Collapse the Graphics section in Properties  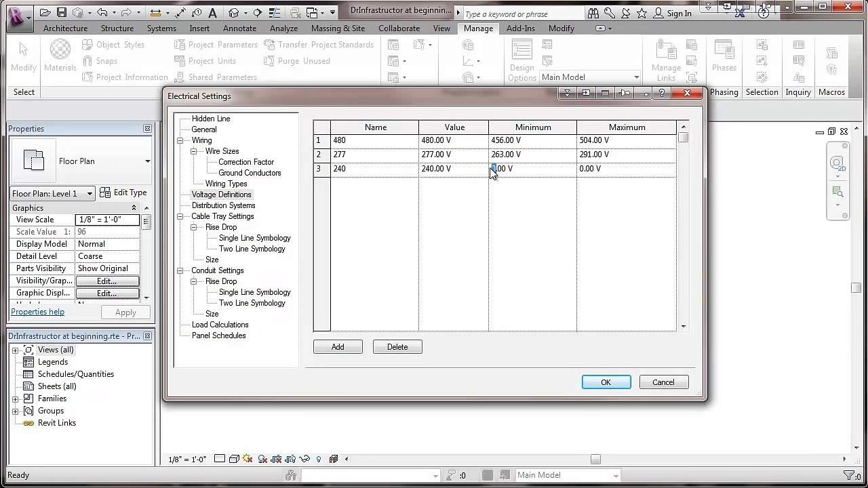[134, 208]
